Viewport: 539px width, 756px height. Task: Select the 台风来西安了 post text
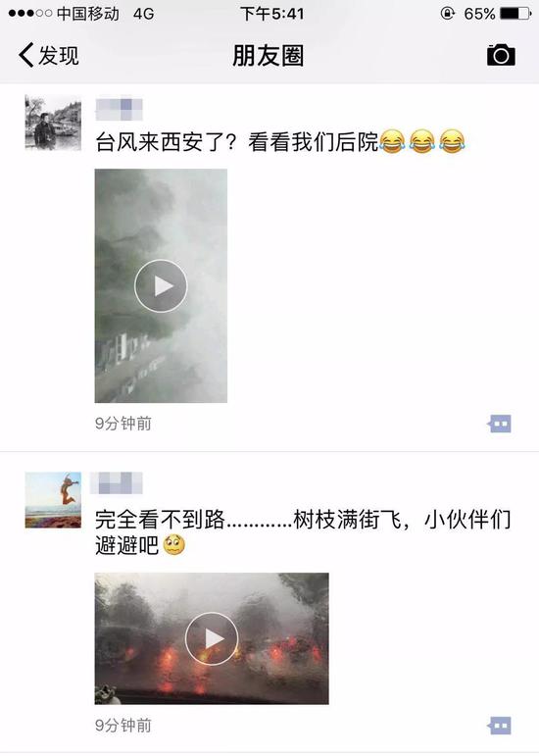(280, 142)
